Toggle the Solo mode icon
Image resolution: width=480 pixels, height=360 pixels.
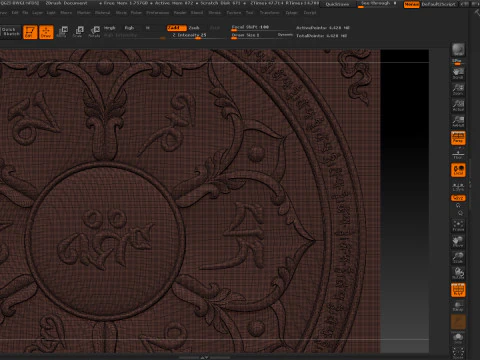point(458,338)
